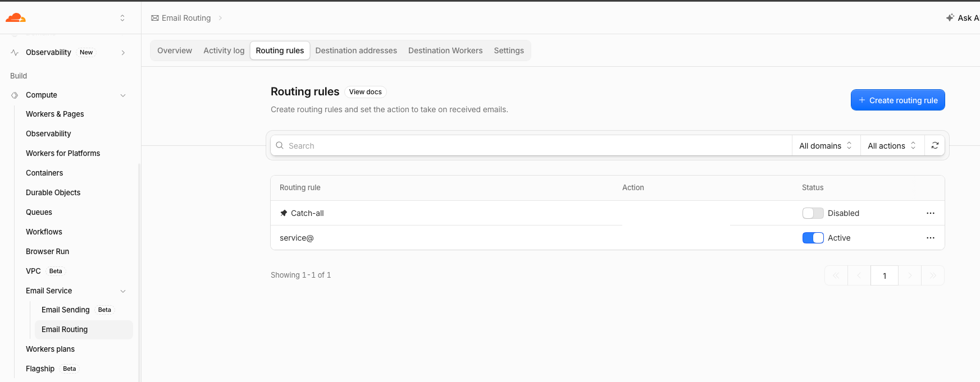
Task: Enable the Catch-all rule toggle
Action: [x=813, y=213]
